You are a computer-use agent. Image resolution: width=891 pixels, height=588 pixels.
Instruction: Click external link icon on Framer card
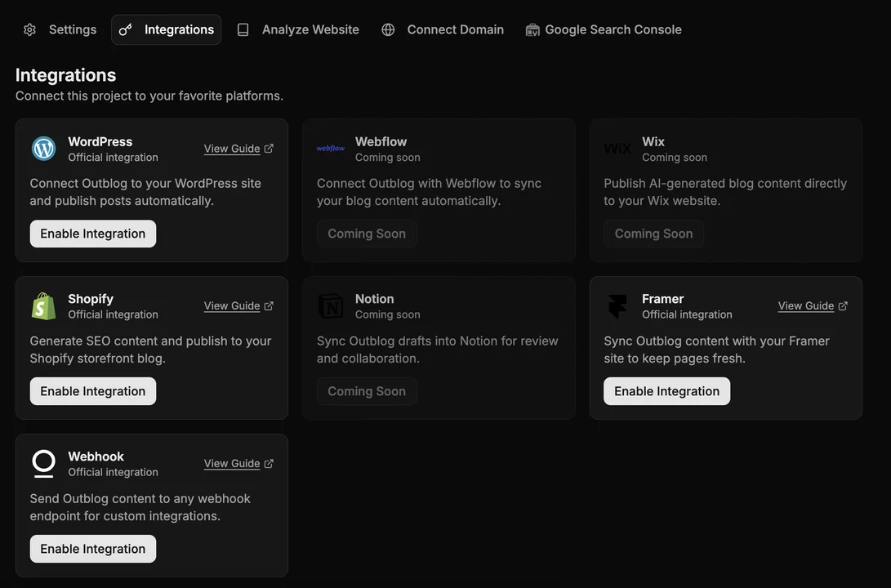(843, 305)
